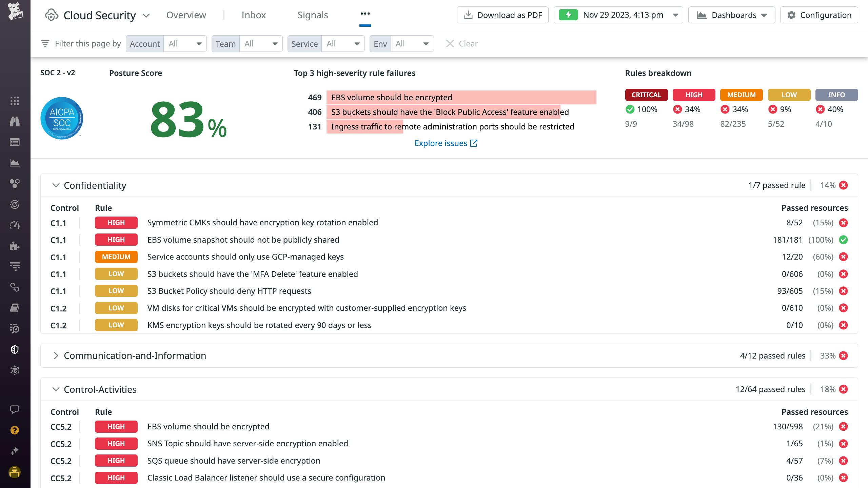Toggle the MEDIUM severity badge in Rules breakdown
This screenshot has height=488, width=868.
[x=741, y=95]
